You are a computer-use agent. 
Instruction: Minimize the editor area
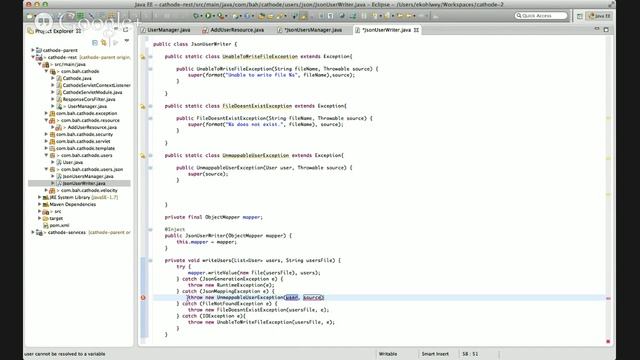tap(597, 29)
